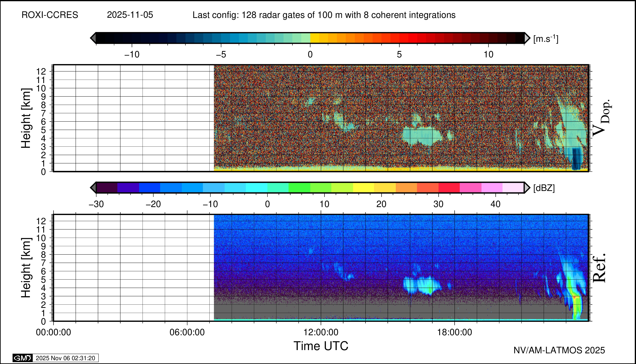Click the GMT logo in the footer
This screenshot has height=364, width=636.
[x=22, y=358]
